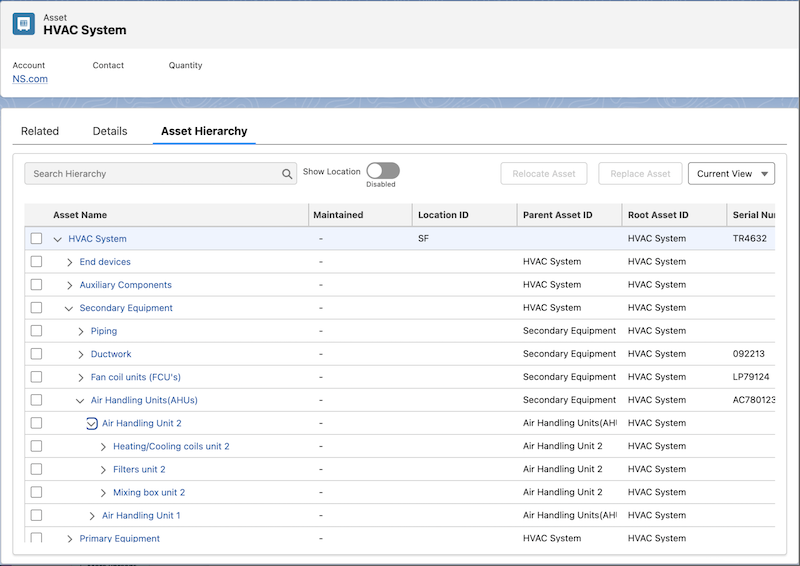Screen dimensions: 800x566
Task: Click the Relocate Asset button
Action: [544, 174]
